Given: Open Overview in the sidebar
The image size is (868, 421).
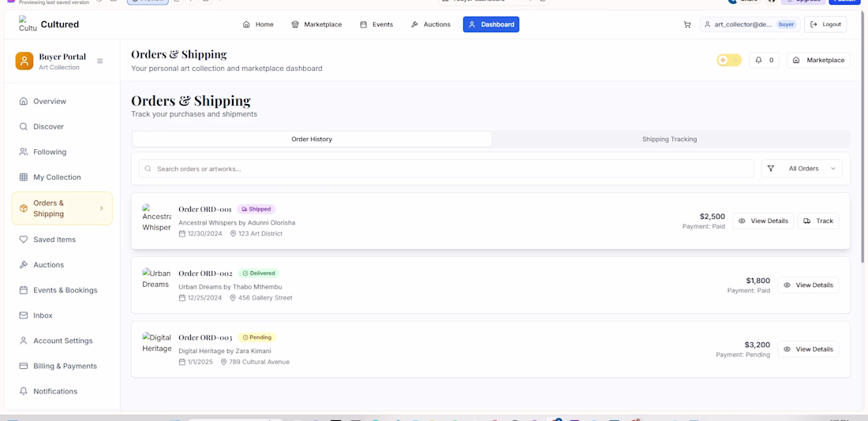Looking at the screenshot, I should pos(62,101).
